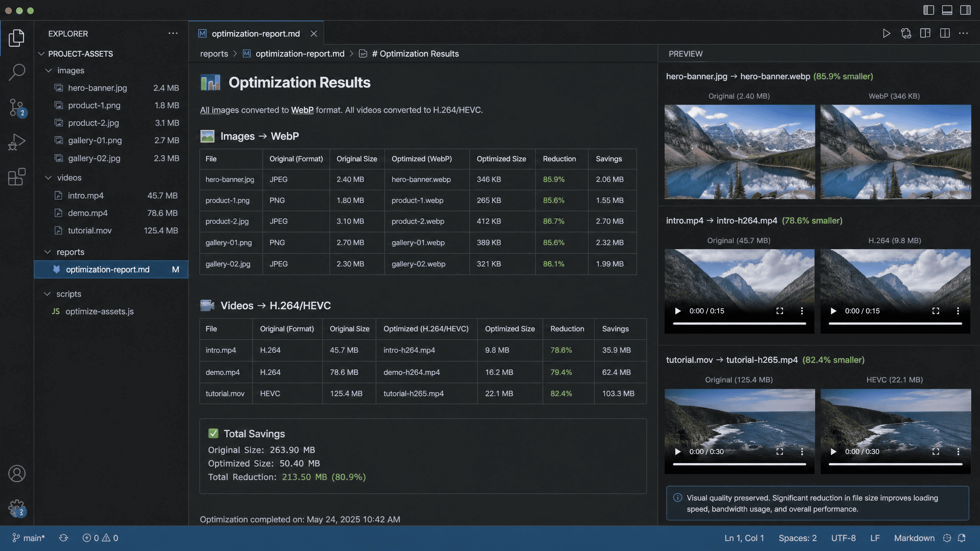
Task: Toggle secondary side bar layout icon
Action: click(x=965, y=10)
